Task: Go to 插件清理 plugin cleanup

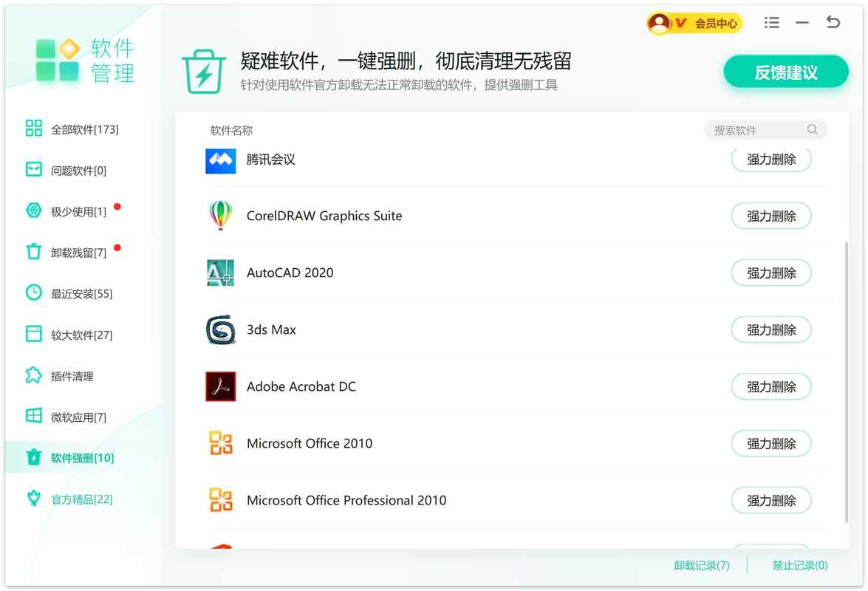Action: point(72,376)
